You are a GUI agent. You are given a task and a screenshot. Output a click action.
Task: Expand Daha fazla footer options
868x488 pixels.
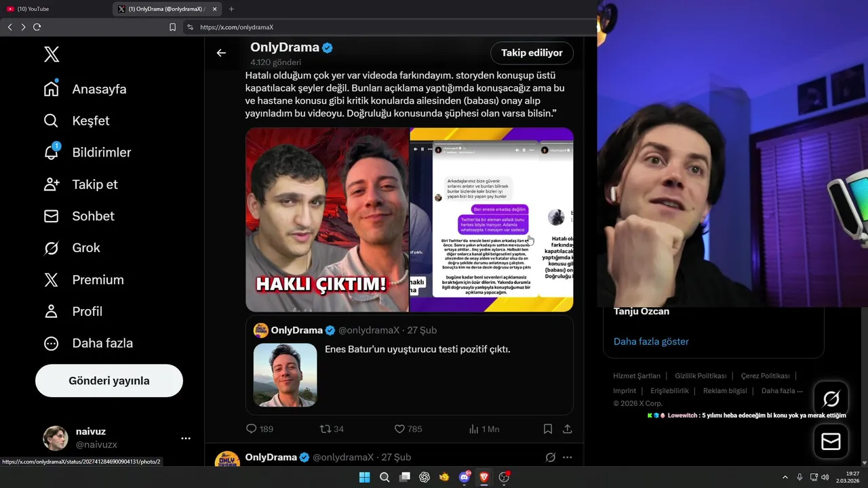[782, 390]
